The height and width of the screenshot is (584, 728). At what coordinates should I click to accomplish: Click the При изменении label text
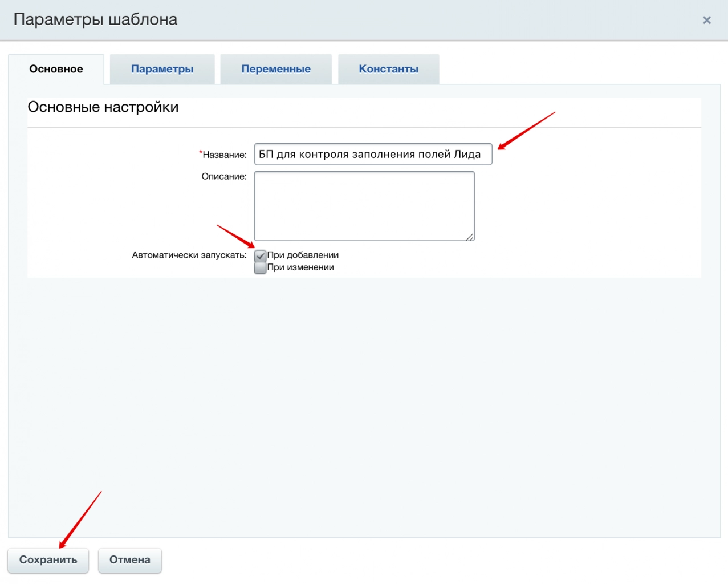click(300, 267)
